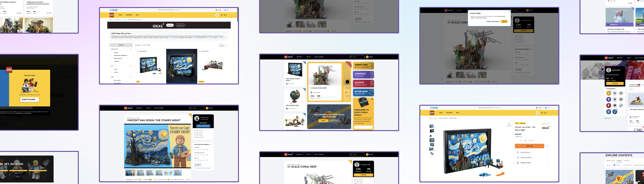Click the orange Add to Bag button
This screenshot has width=644, height=184.
pyautogui.click(x=529, y=146)
